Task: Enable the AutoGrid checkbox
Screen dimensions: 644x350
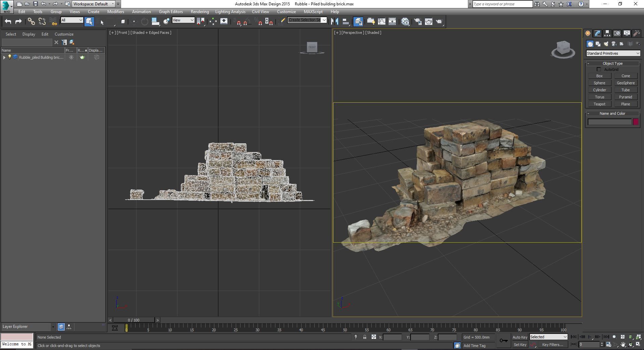Action: tap(599, 69)
